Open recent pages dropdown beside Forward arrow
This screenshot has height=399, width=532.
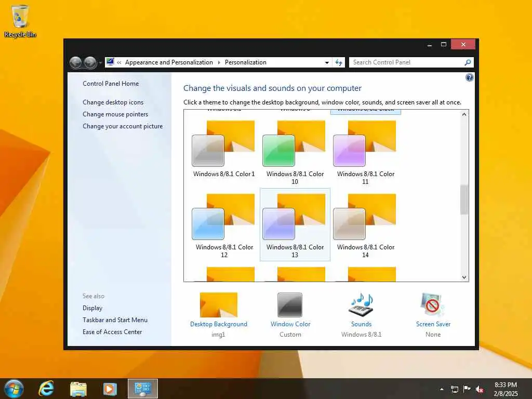pos(100,63)
